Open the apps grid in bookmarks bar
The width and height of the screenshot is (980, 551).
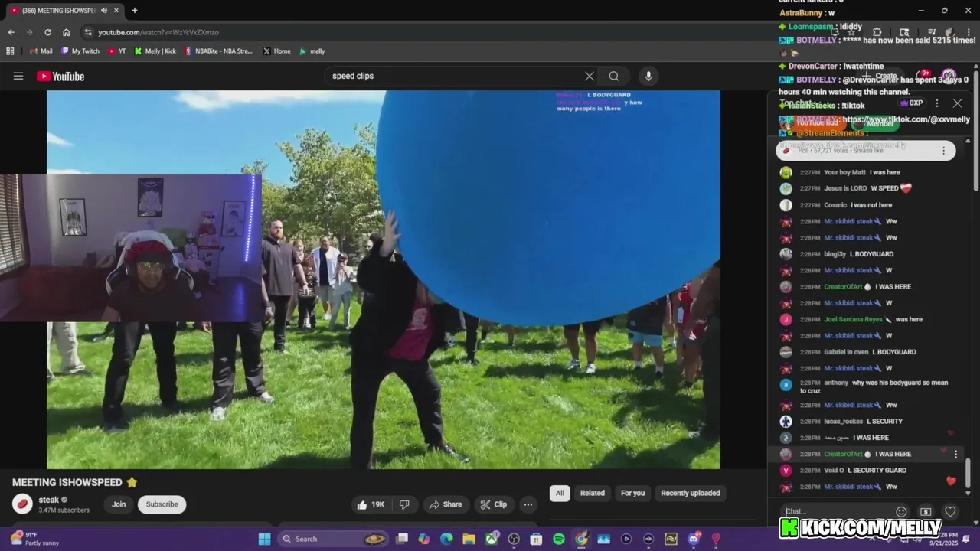(10, 51)
